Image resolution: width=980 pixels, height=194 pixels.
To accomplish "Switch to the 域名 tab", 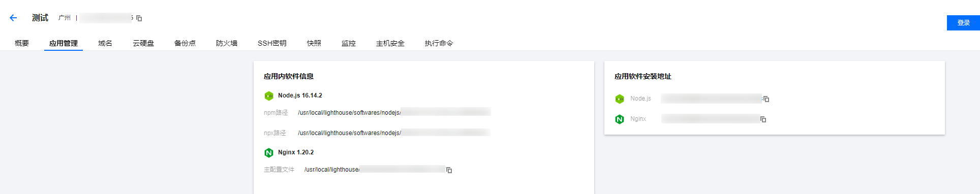I will 105,43.
